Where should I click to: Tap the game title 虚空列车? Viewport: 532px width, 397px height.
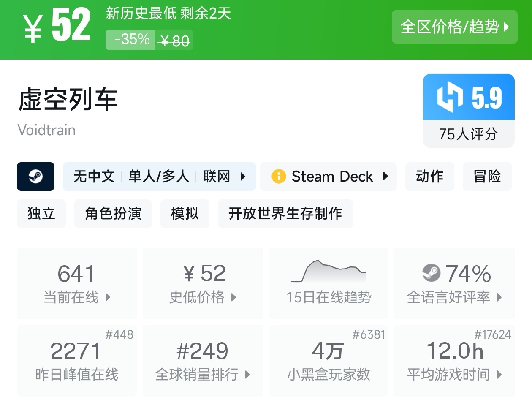point(68,100)
